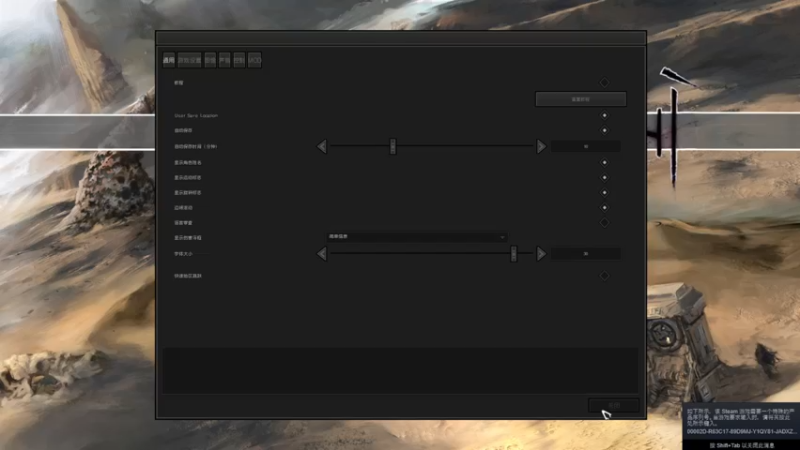Toggle the unchecked diamond below 边缘滚动 row

[604, 222]
